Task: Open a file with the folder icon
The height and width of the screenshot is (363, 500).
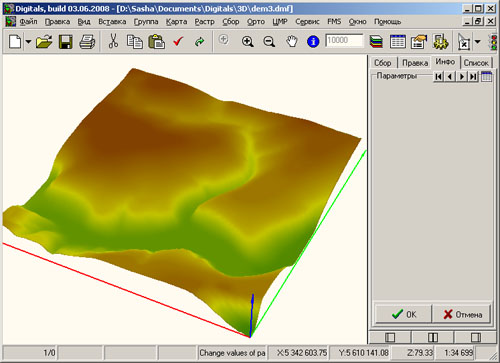Action: [44, 42]
